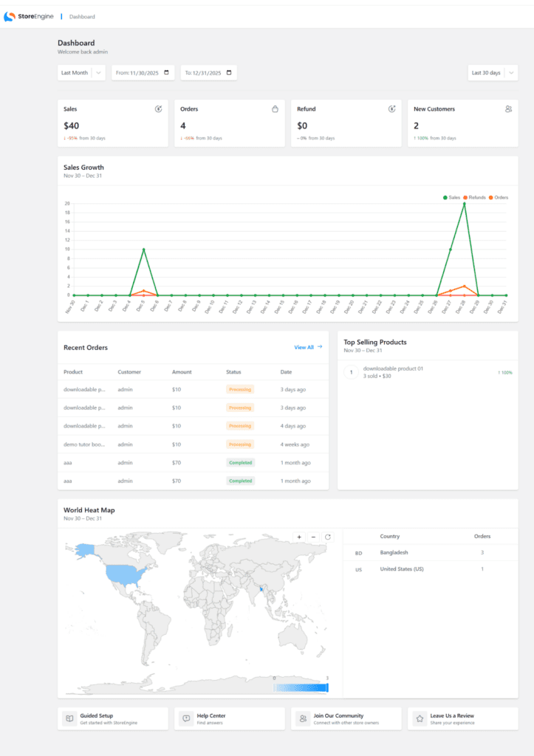This screenshot has height=756, width=534.
Task: Click the New Customers count 2
Action: point(416,126)
